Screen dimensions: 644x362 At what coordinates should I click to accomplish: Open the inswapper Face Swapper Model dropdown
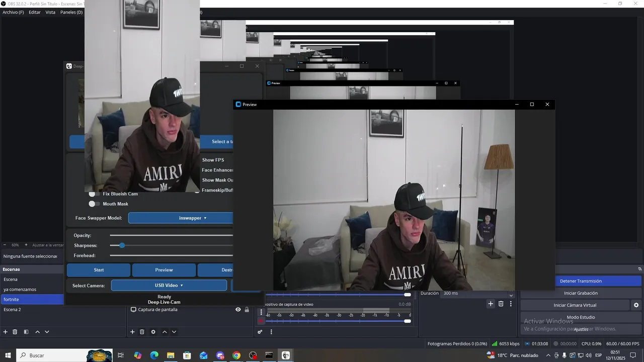[x=181, y=218]
